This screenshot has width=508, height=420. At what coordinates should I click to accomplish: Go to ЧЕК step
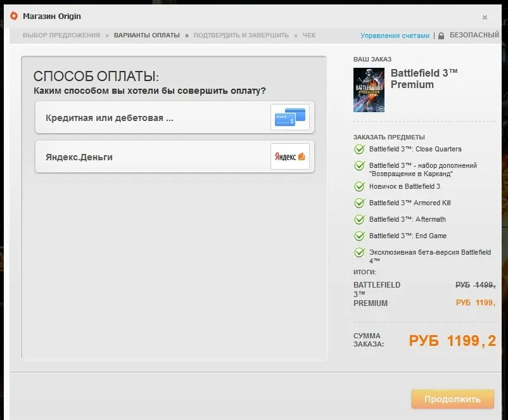[309, 35]
